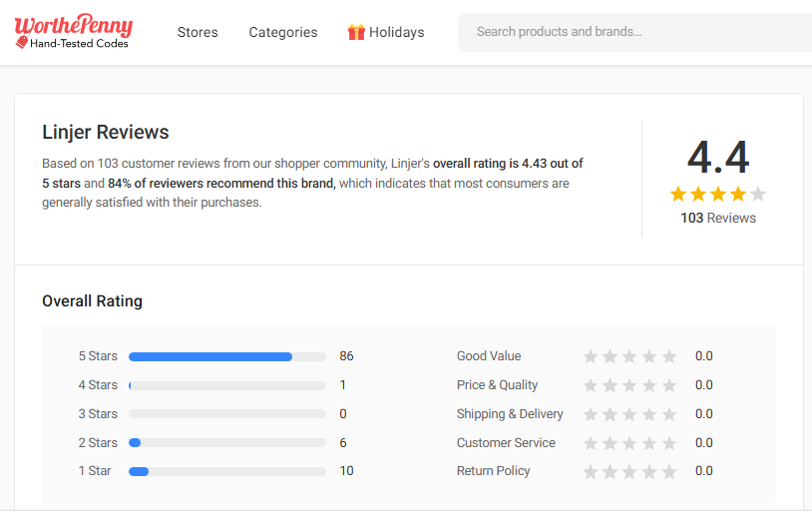The image size is (812, 530).
Task: Select the 3 Stars rating bar
Action: pyautogui.click(x=227, y=414)
